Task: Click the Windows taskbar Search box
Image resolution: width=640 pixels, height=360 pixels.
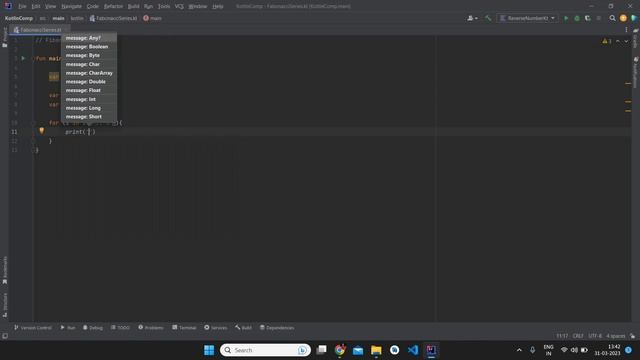Action: (265, 350)
